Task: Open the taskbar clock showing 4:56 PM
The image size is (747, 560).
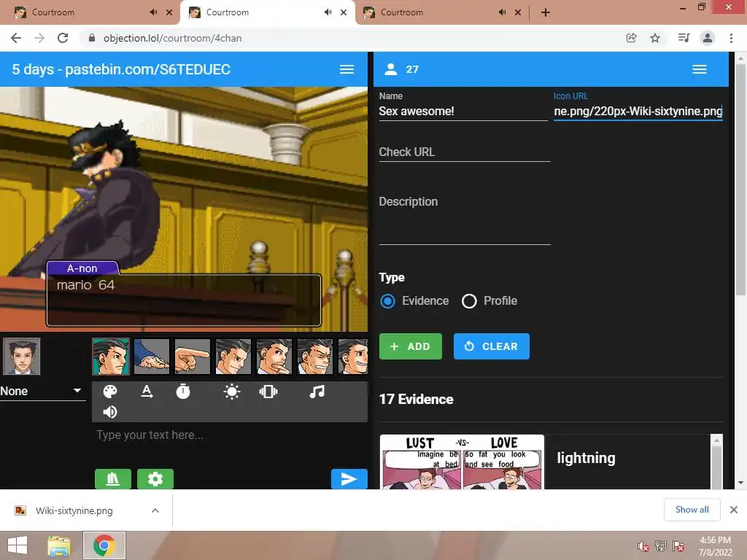Action: (x=716, y=546)
